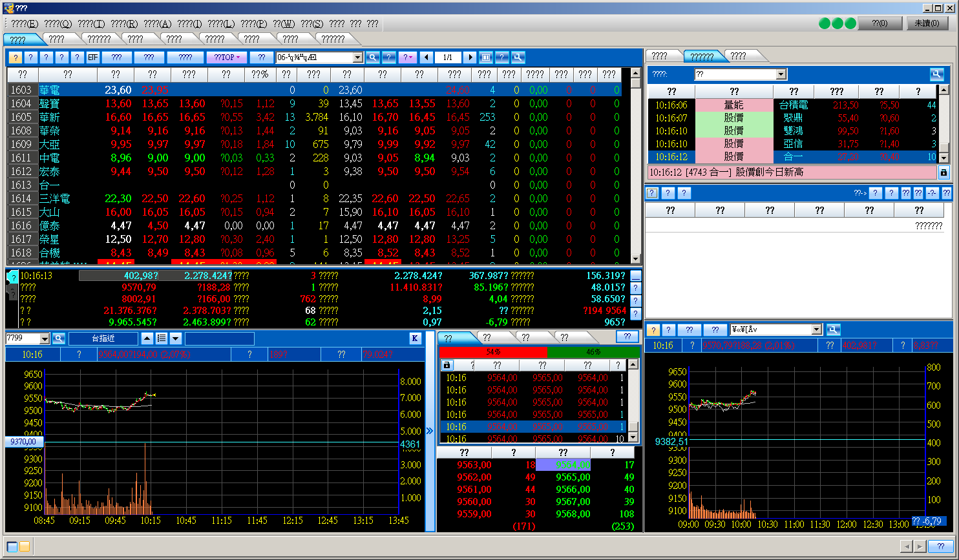The width and height of the screenshot is (959, 560).
Task: Click the K-line button above the index chart
Action: (415, 338)
